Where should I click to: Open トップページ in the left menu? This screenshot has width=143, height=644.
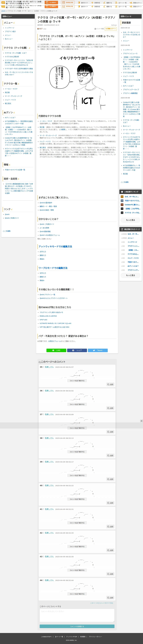pos(9,28)
